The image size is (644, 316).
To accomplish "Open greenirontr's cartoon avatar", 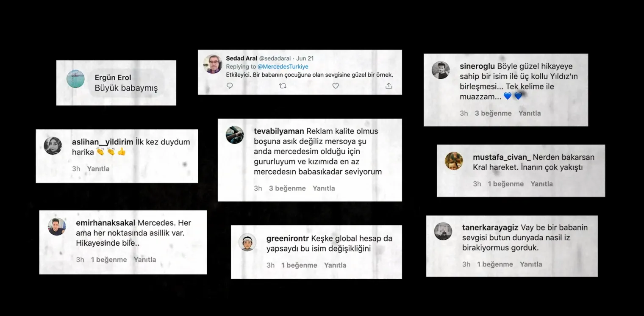I will (x=247, y=242).
